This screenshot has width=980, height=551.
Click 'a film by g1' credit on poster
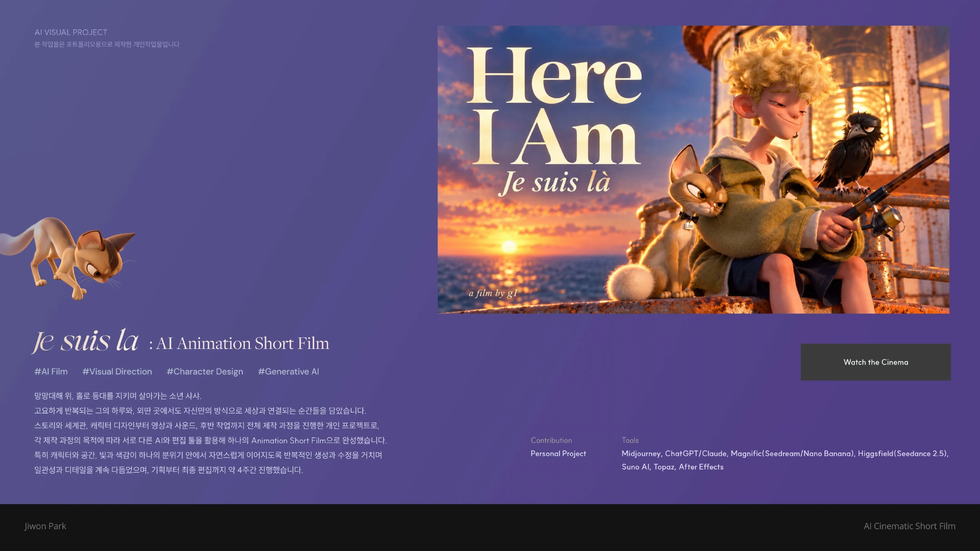[493, 293]
